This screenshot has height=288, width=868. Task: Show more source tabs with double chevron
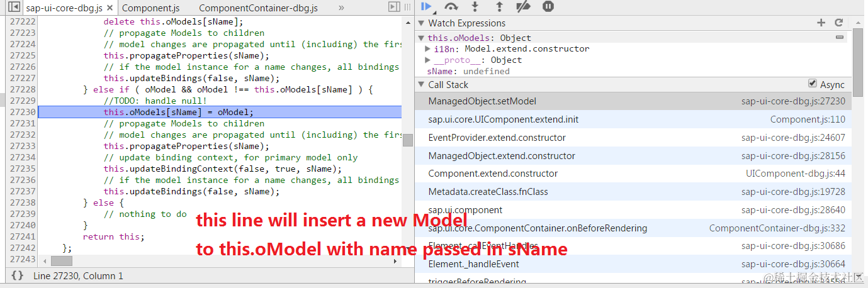[x=341, y=8]
